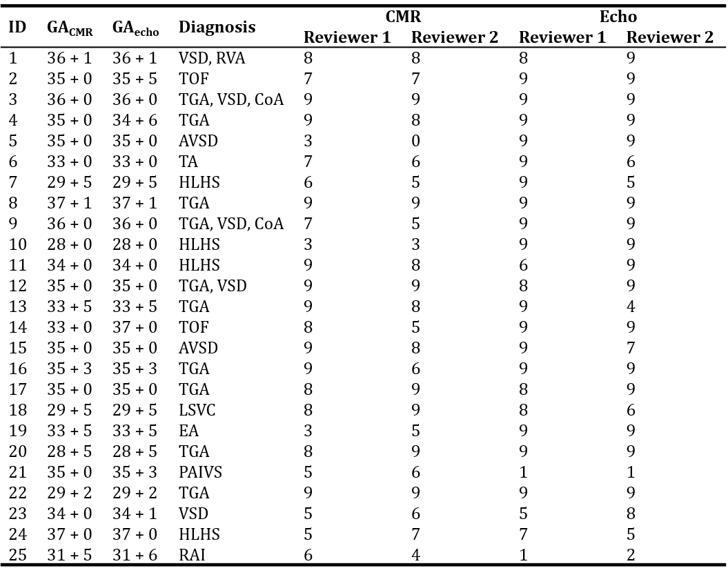728x575 pixels.
Task: Select the Echo group header
Action: (618, 17)
